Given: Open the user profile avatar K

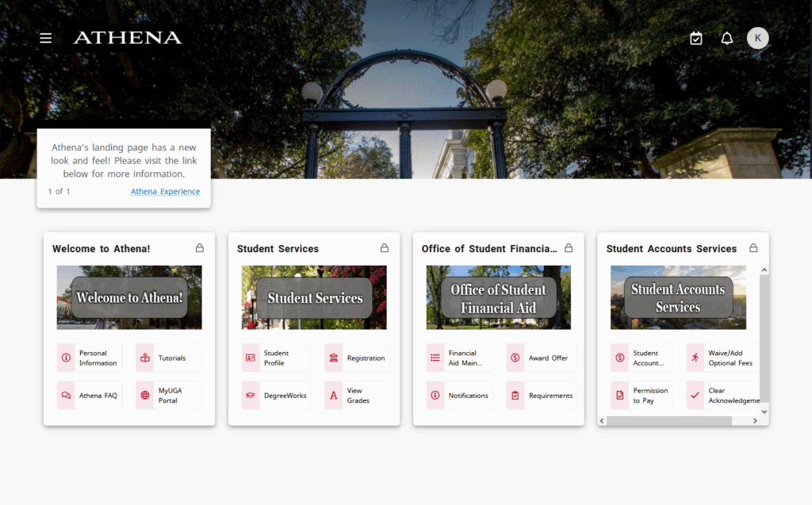Looking at the screenshot, I should pos(757,38).
